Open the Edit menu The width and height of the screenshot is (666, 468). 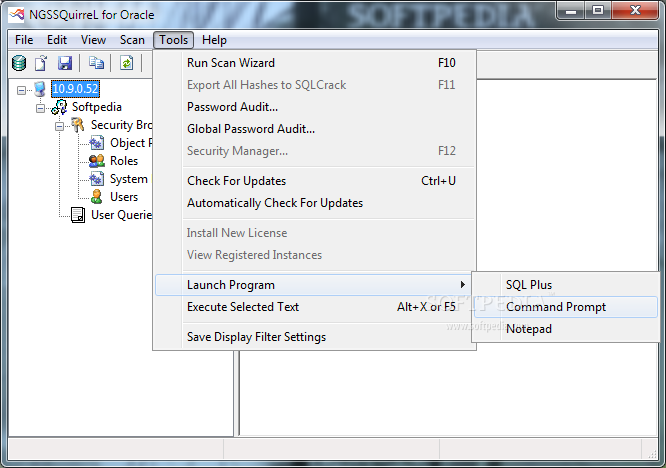pyautogui.click(x=57, y=40)
